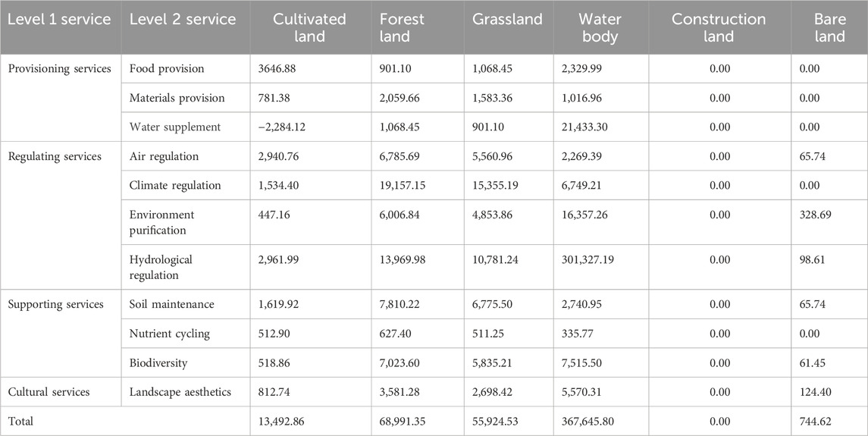Select the Landscape aesthetics bare land value 124.40

pos(810,392)
